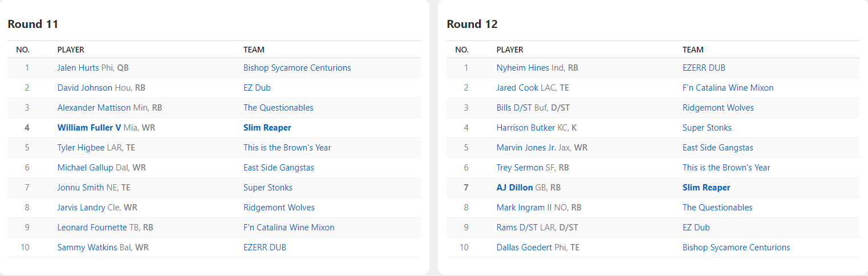Click Leonard Fournette player link
Image resolution: width=868 pixels, height=276 pixels.
pyautogui.click(x=92, y=228)
